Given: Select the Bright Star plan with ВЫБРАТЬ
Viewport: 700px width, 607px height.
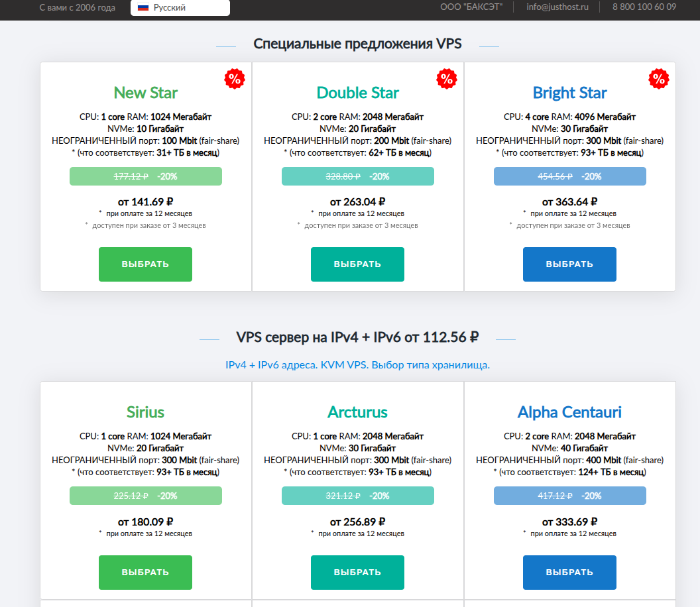Looking at the screenshot, I should click(569, 264).
